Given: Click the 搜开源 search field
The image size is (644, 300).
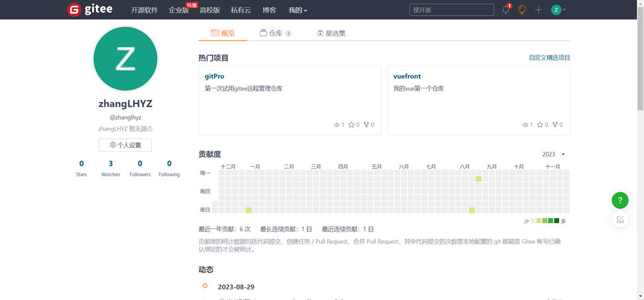Looking at the screenshot, I should pos(451,10).
